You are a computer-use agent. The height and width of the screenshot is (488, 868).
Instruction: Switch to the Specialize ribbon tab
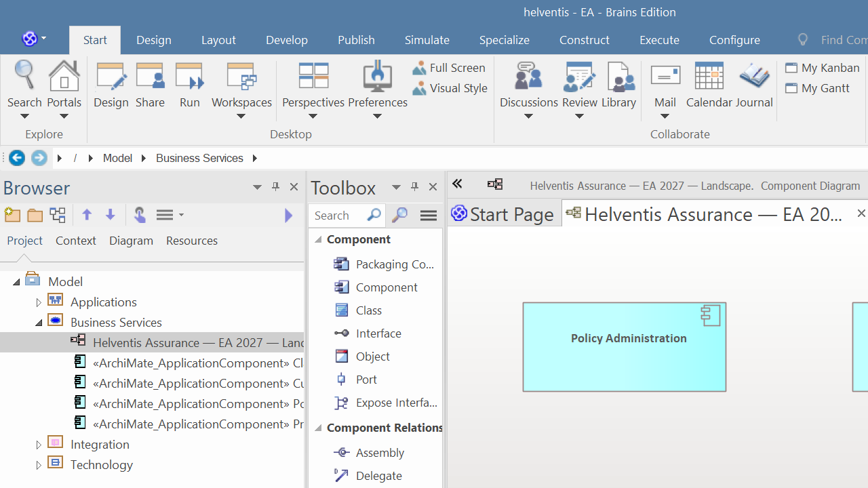pyautogui.click(x=505, y=40)
